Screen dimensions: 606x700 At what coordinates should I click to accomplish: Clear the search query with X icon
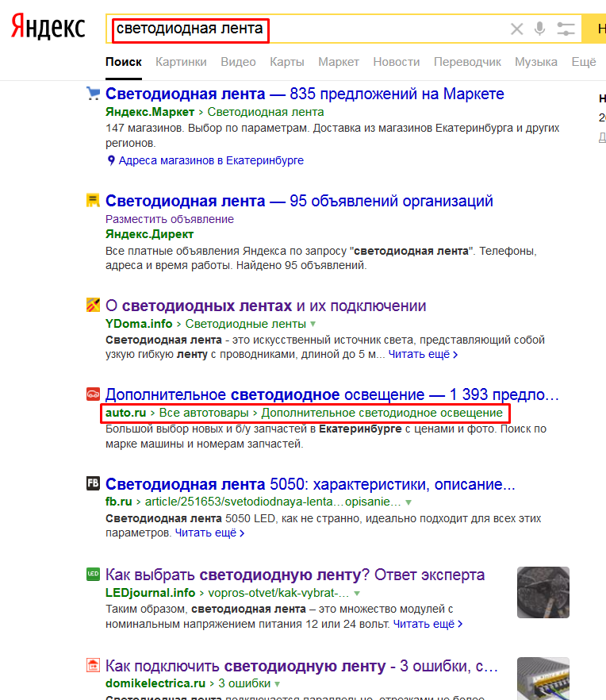click(516, 29)
